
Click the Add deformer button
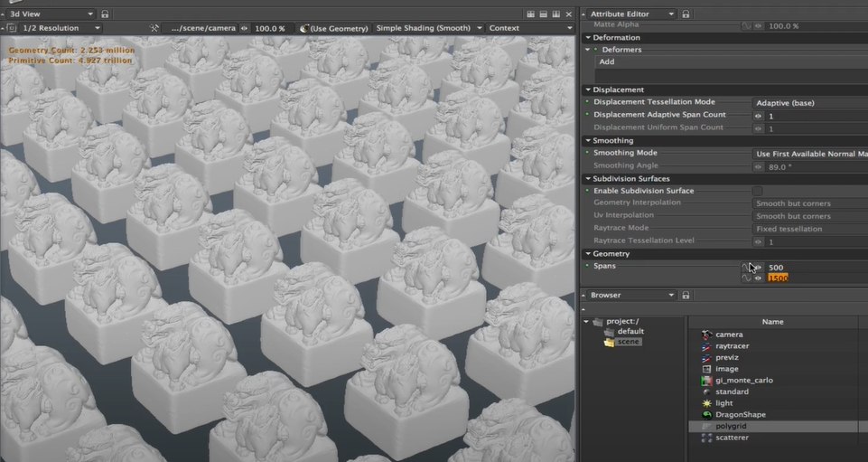click(607, 61)
